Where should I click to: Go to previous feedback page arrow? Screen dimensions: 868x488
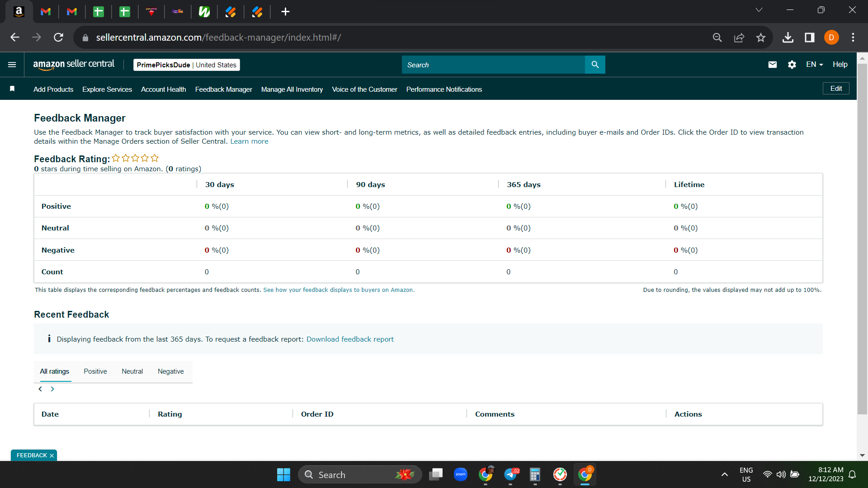tap(40, 389)
